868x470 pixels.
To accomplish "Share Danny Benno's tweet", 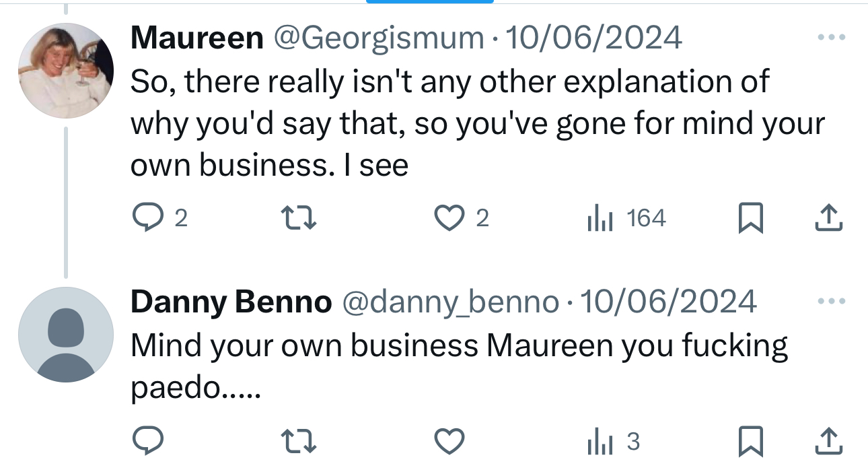I will coord(829,442).
